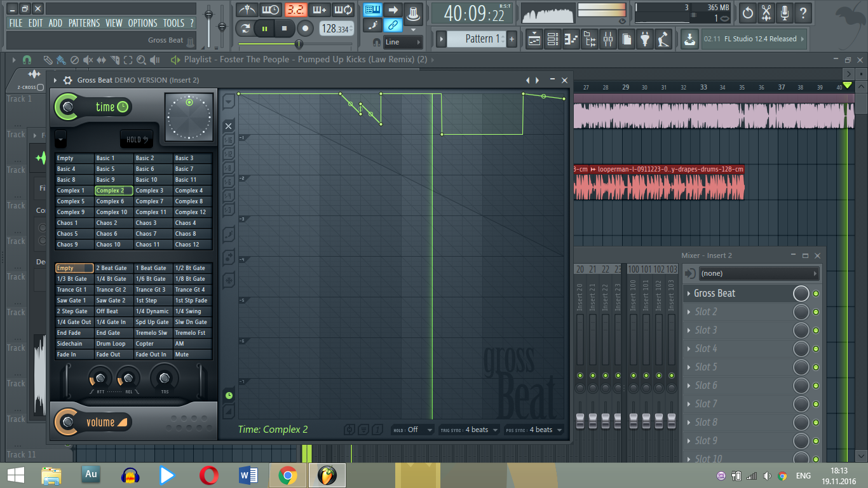868x488 pixels.
Task: Click the cut/render audio scissors icon
Action: tap(766, 12)
